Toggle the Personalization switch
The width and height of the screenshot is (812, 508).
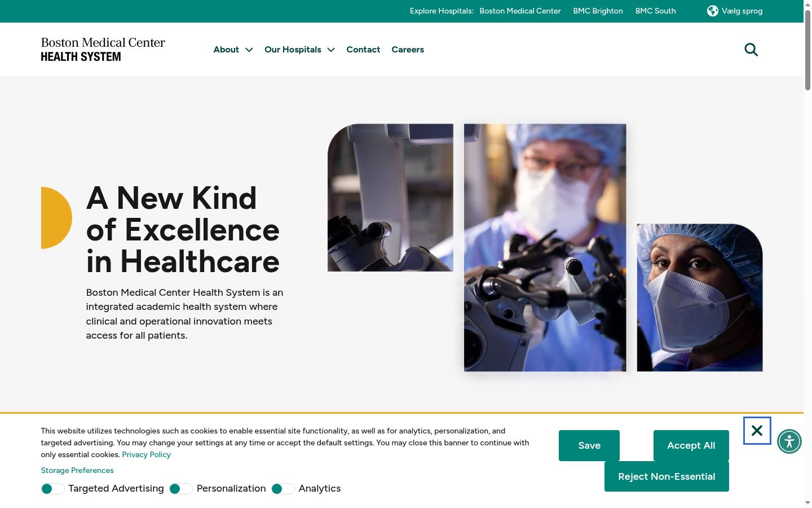tap(180, 489)
